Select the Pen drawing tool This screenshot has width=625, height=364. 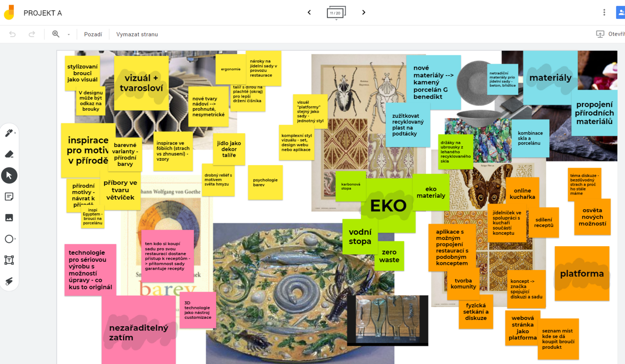[9, 133]
